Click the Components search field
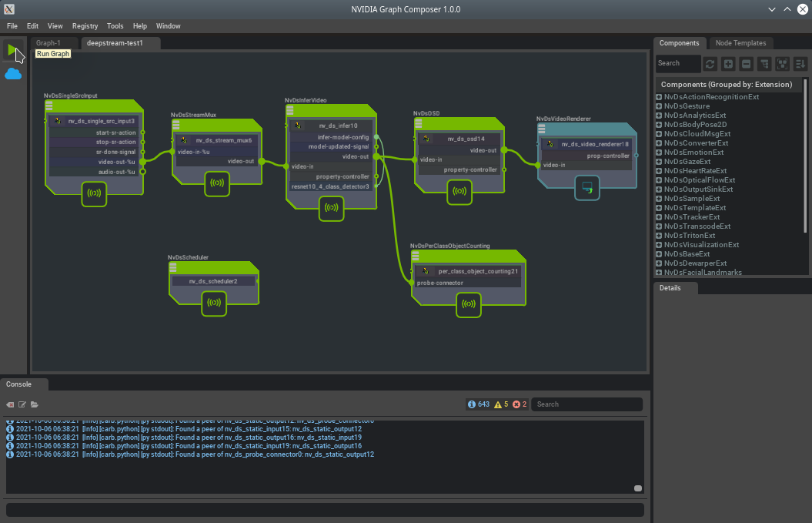This screenshot has width=812, height=523. click(677, 63)
